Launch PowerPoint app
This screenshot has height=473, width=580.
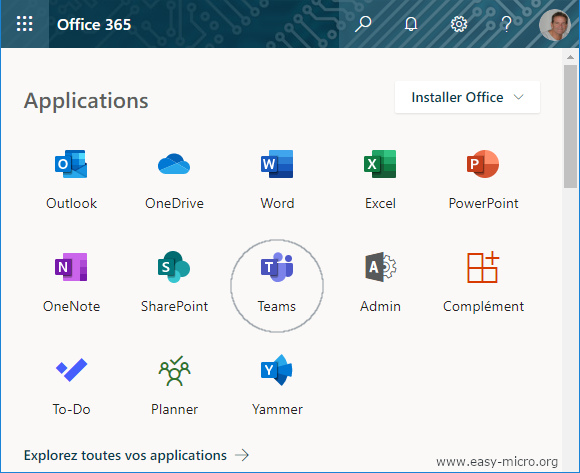click(x=483, y=180)
